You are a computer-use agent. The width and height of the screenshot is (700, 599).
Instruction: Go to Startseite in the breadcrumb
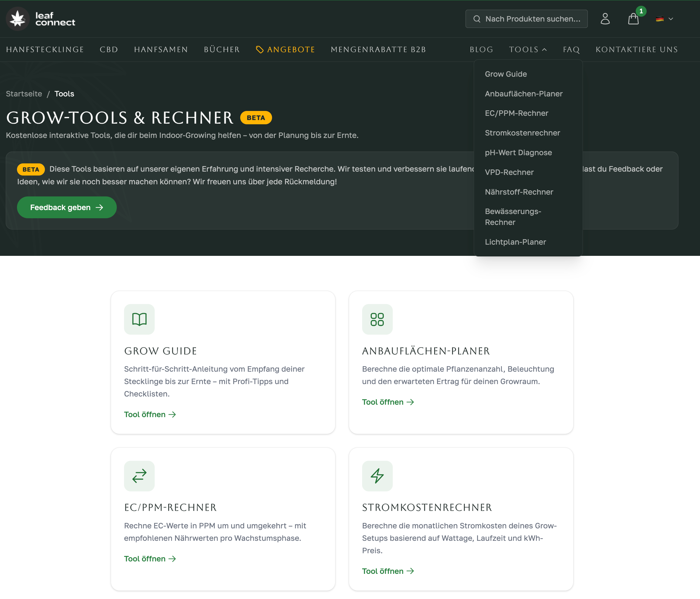pos(24,94)
